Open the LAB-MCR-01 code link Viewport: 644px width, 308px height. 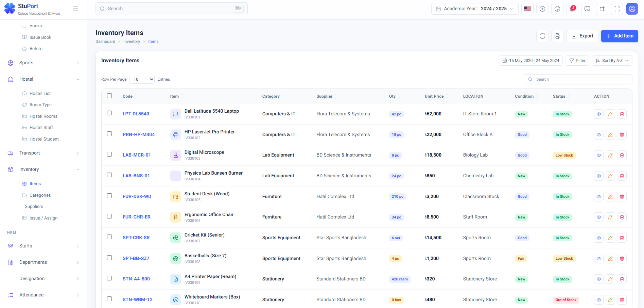137,155
